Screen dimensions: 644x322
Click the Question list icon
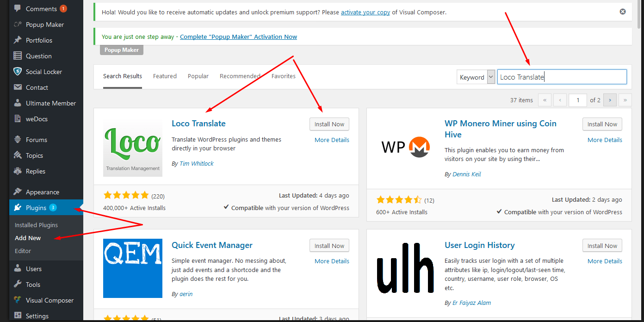coord(18,56)
